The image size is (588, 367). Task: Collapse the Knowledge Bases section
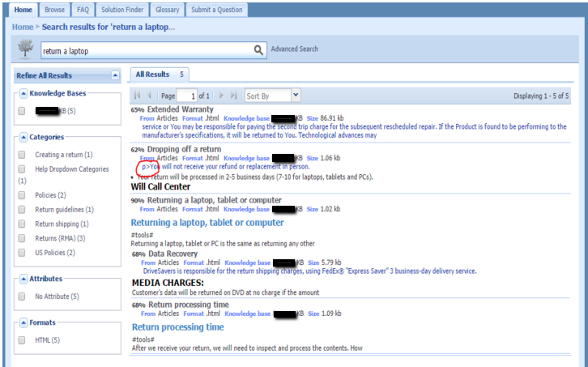point(23,93)
